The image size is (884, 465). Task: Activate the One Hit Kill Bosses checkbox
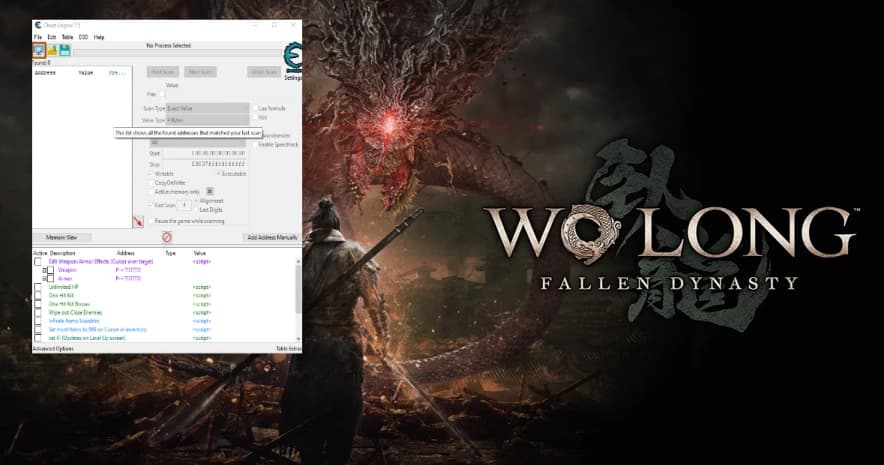tap(38, 304)
